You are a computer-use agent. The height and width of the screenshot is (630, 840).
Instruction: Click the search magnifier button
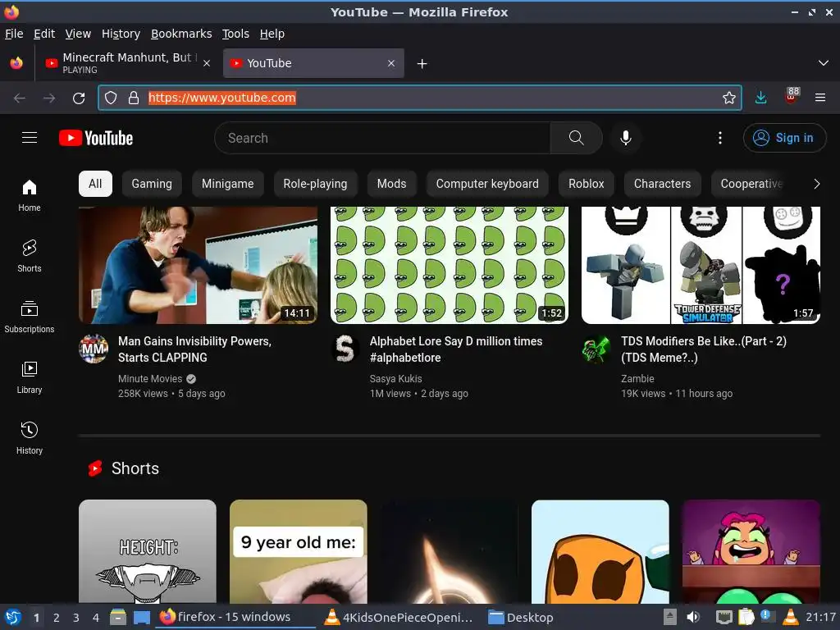(x=576, y=138)
